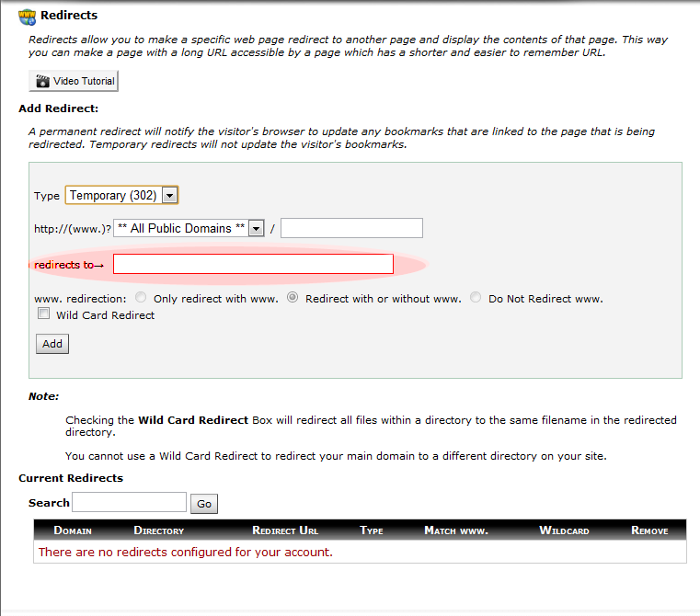Click the Directory column header
The image size is (700, 616).
(x=159, y=530)
